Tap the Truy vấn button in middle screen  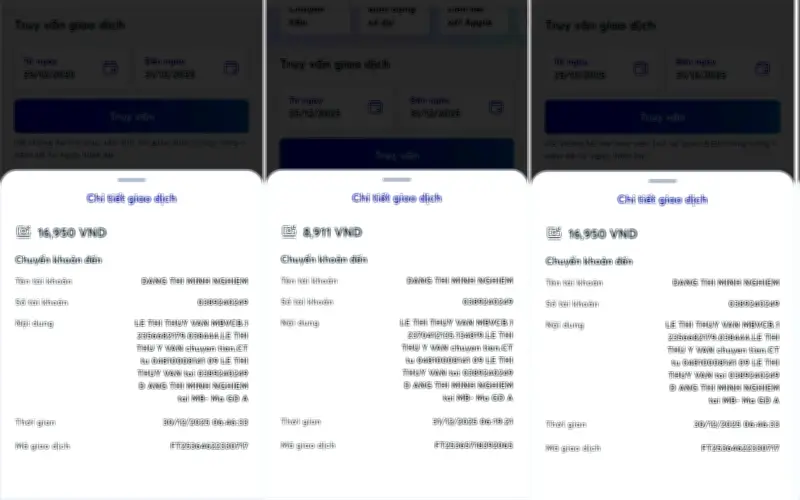[x=397, y=154]
